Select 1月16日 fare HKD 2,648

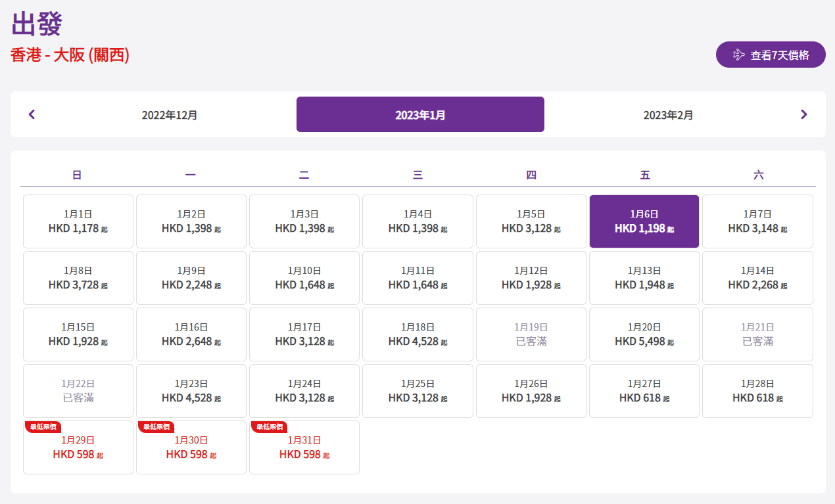[191, 334]
